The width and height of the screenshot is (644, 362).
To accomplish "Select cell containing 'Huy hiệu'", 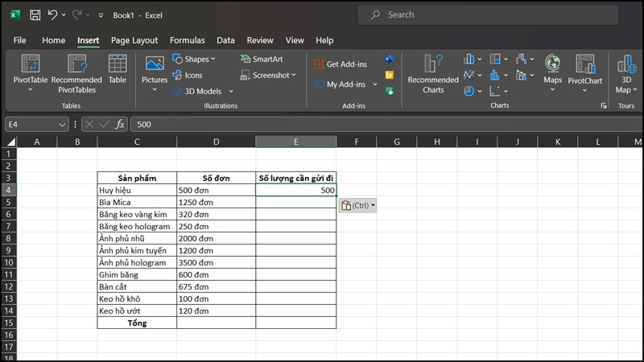I will click(x=137, y=190).
